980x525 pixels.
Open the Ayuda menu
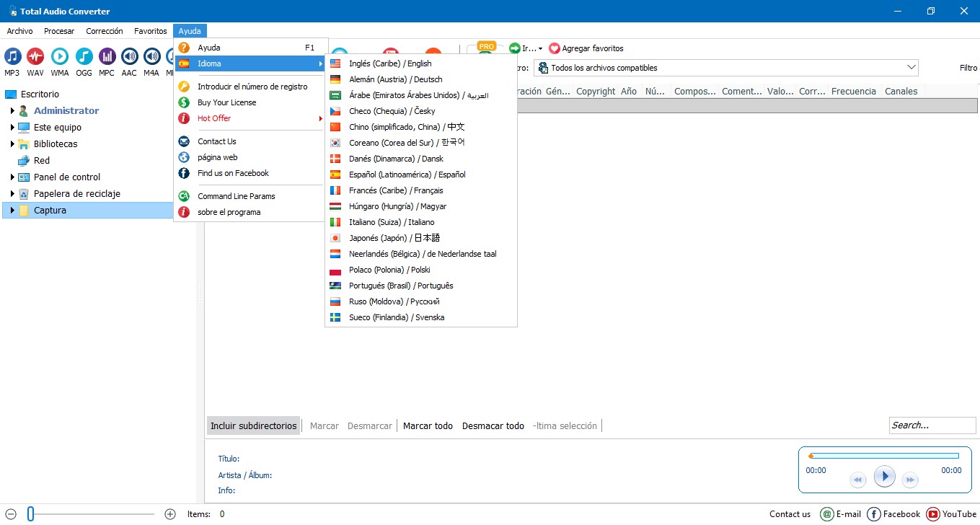(190, 31)
